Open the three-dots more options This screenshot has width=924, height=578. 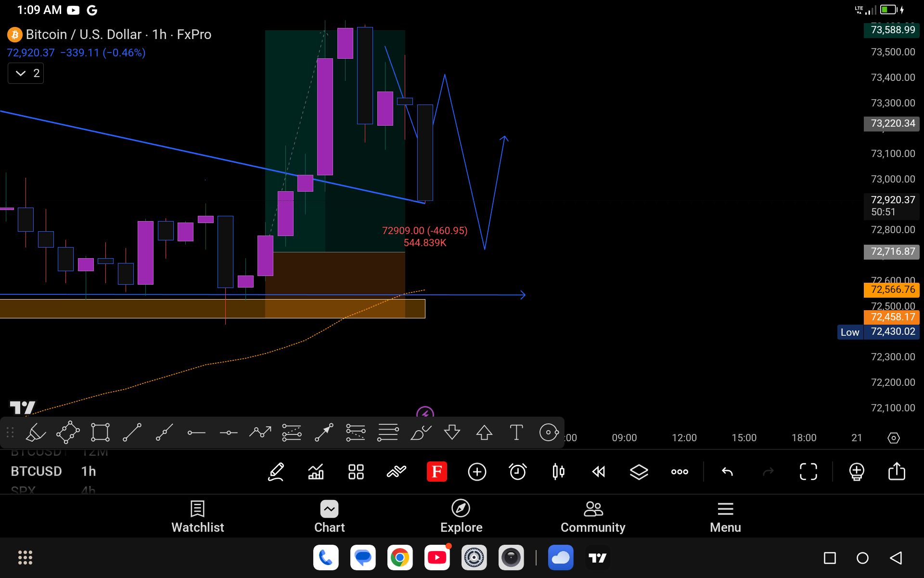pos(680,472)
